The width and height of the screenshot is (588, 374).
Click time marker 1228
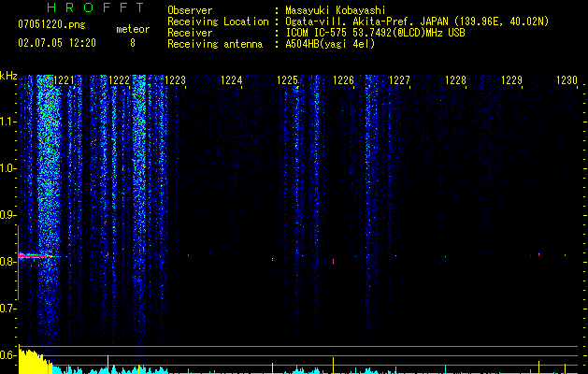click(x=455, y=80)
